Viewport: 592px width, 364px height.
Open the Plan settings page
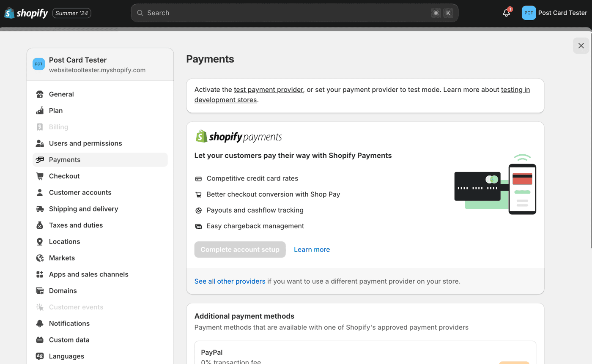100,111
